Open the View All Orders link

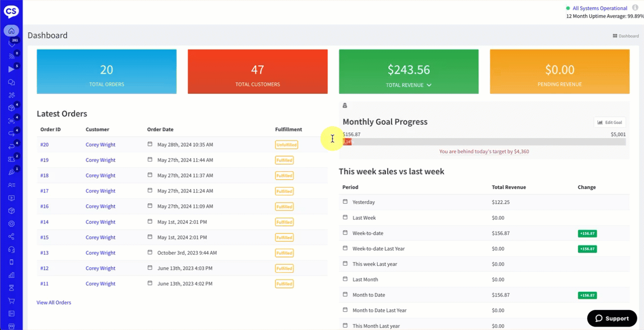[54, 303]
